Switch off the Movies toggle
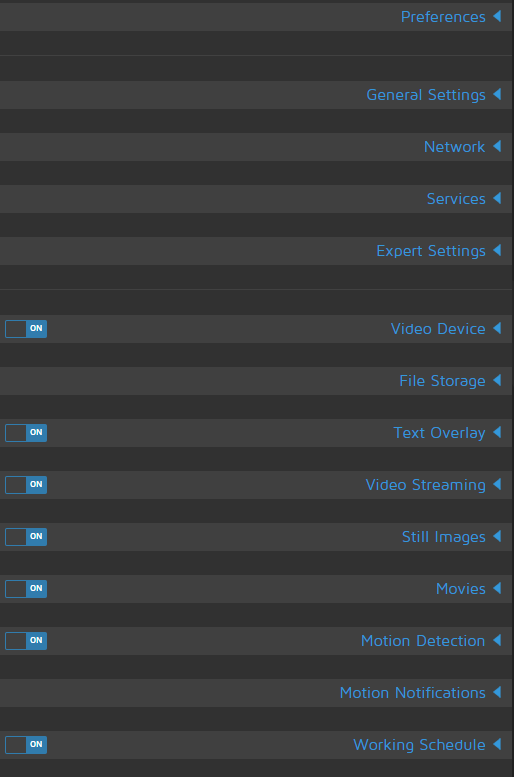Image resolution: width=514 pixels, height=777 pixels. (26, 589)
